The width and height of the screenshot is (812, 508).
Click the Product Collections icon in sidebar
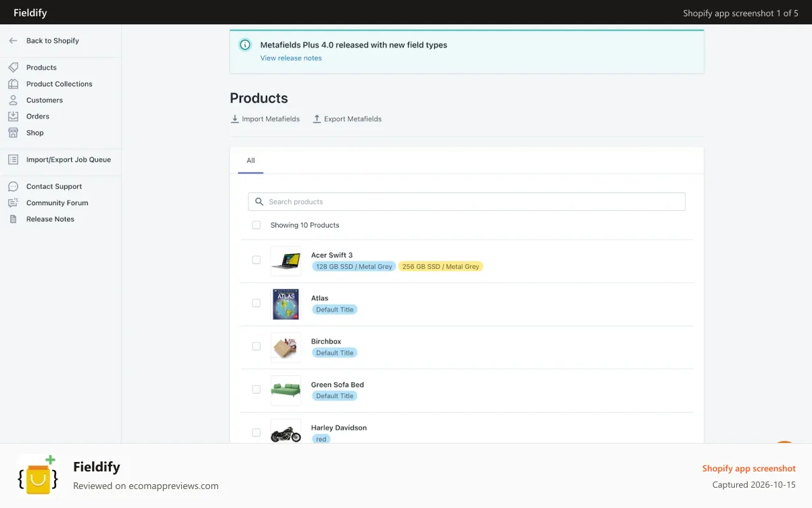click(x=13, y=84)
